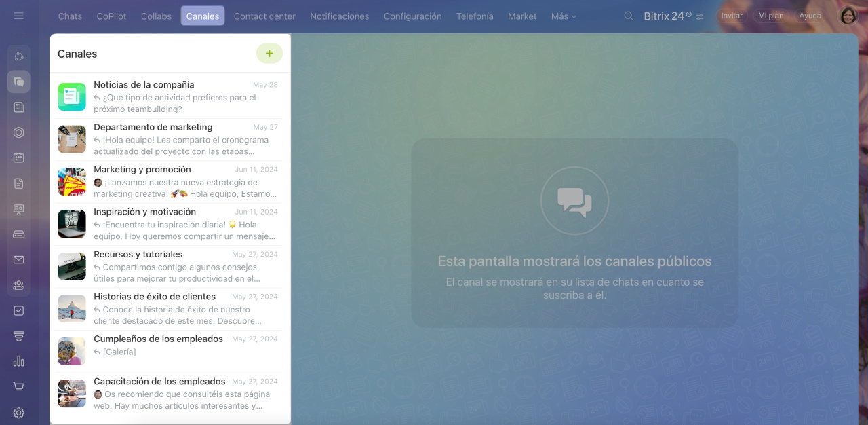This screenshot has height=425, width=868.
Task: Open the sliders settings icon near Bitrix 24
Action: tap(700, 16)
